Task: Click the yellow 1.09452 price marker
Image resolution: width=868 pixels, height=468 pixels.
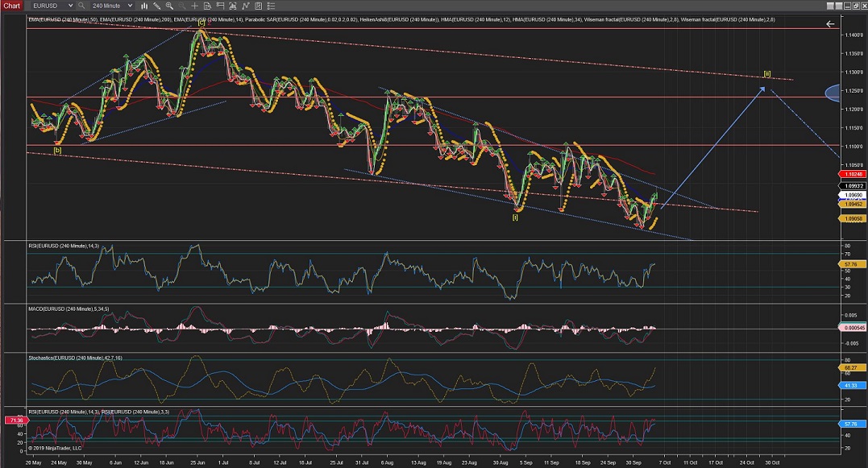Action: [x=853, y=205]
